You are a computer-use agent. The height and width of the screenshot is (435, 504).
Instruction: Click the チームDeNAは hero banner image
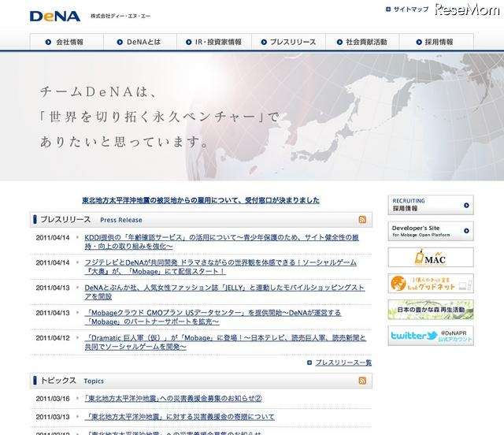(x=252, y=117)
